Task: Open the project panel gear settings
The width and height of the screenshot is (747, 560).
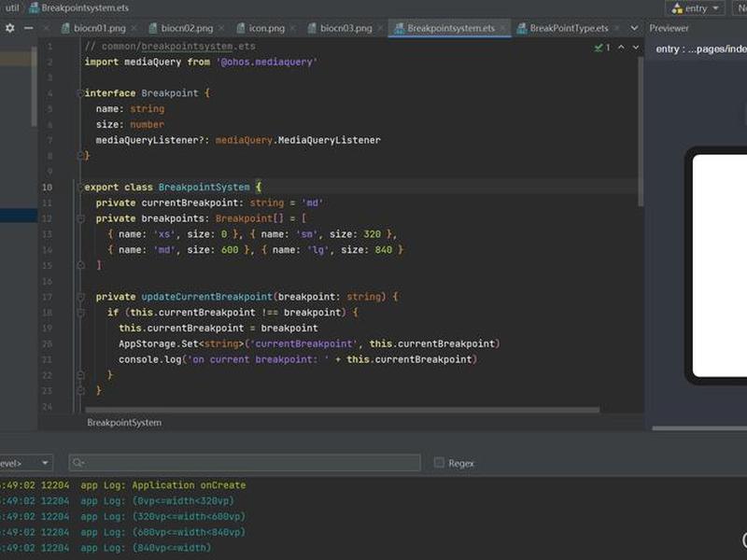Action: click(x=9, y=28)
